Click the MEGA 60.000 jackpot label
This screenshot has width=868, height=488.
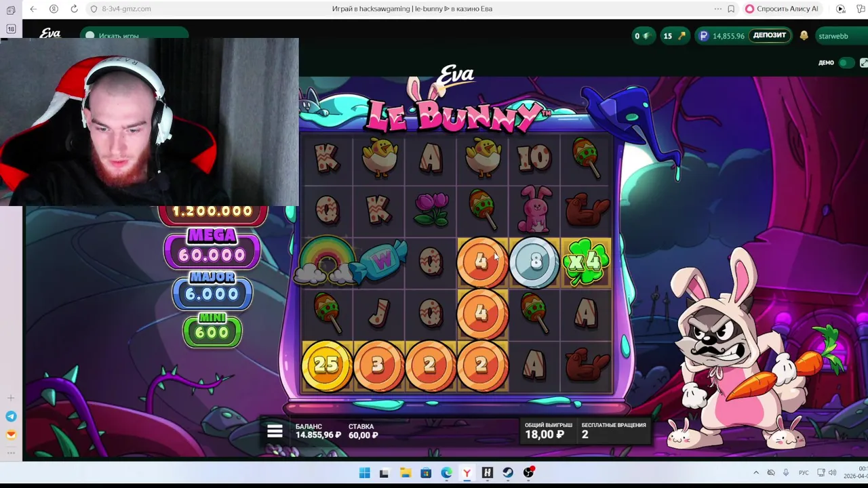[212, 248]
